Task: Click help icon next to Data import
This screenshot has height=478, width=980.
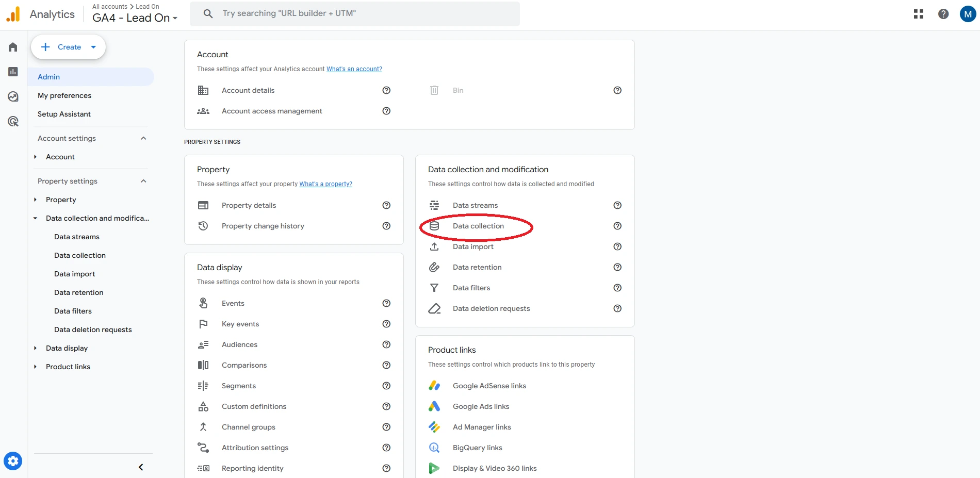Action: tap(617, 246)
